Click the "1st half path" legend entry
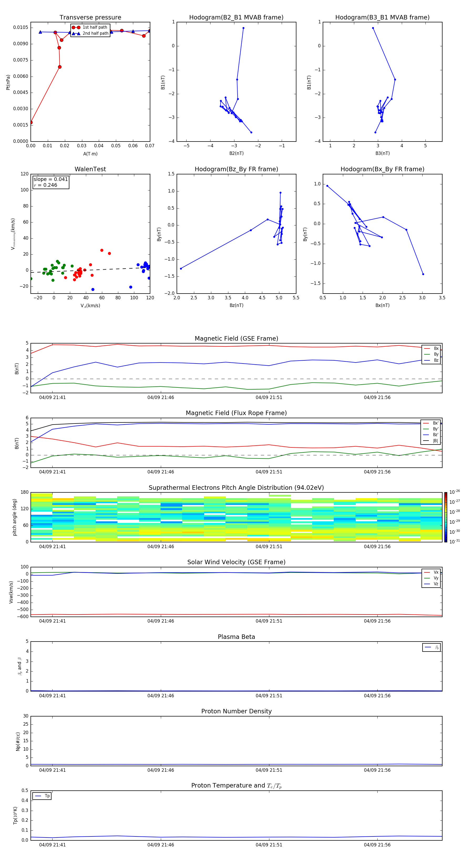The image size is (473, 868). [90, 27]
